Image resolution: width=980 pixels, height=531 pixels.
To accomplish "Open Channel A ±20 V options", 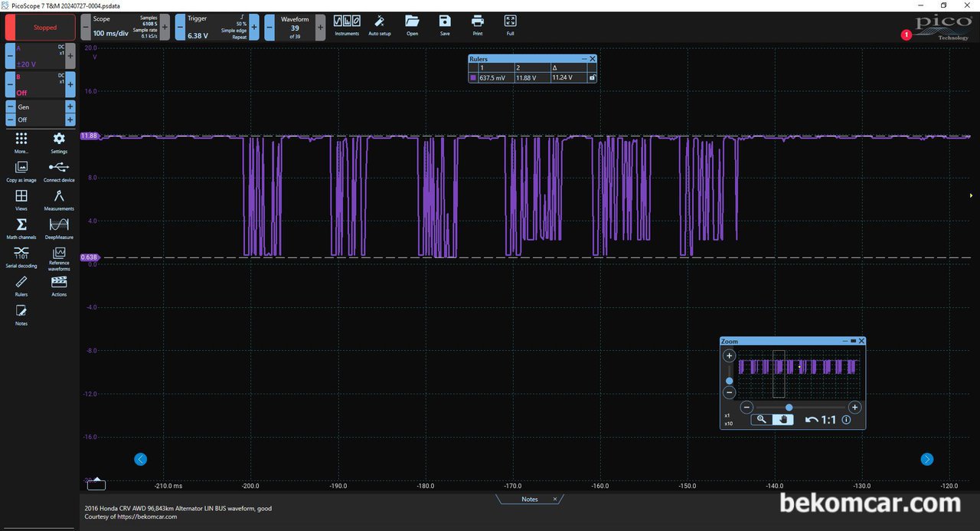I will click(x=41, y=56).
